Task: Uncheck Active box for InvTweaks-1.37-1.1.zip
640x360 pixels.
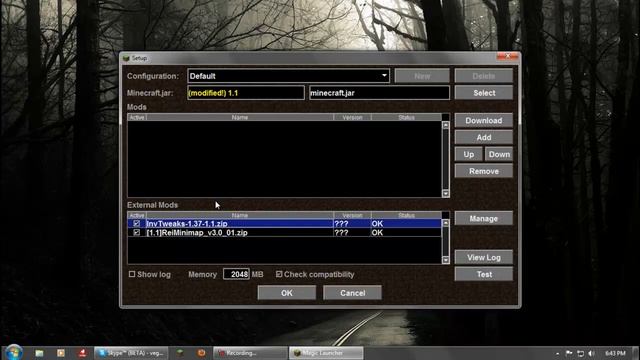Action: point(137,223)
